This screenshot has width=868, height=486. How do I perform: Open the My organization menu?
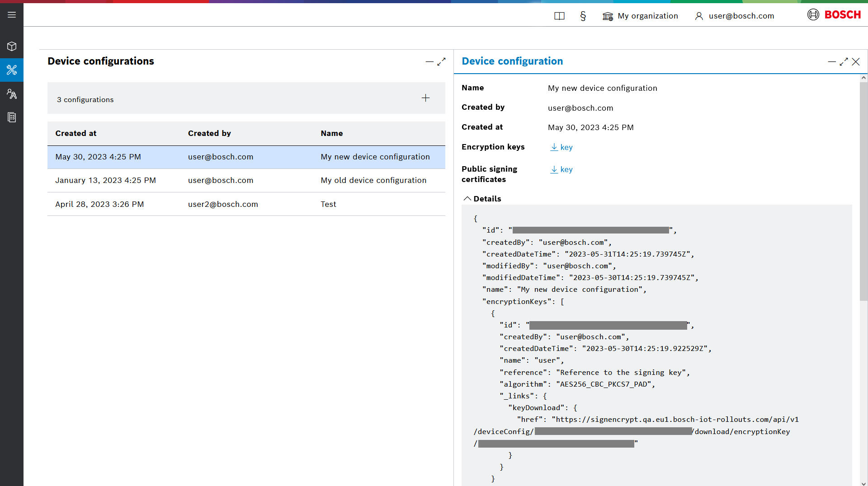(640, 16)
